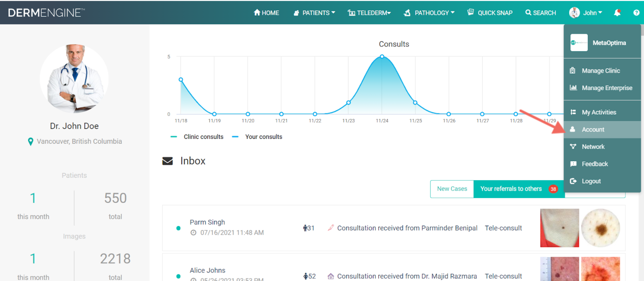
Task: Click the Vancouver location pin icon
Action: click(x=30, y=142)
